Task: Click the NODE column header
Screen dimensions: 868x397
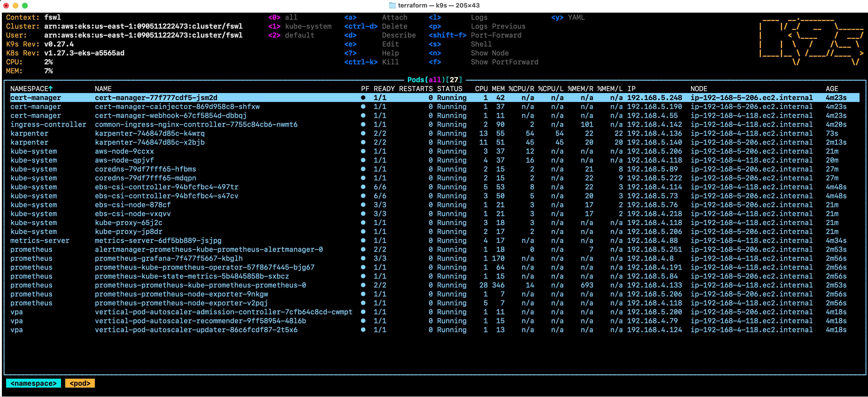Action: [x=699, y=89]
